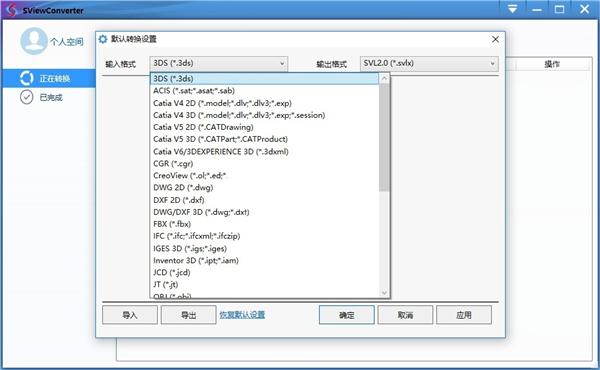Select ACIS (*.sat;*.asat;*.sab) option
Image resolution: width=600 pixels, height=370 pixels.
tap(264, 91)
